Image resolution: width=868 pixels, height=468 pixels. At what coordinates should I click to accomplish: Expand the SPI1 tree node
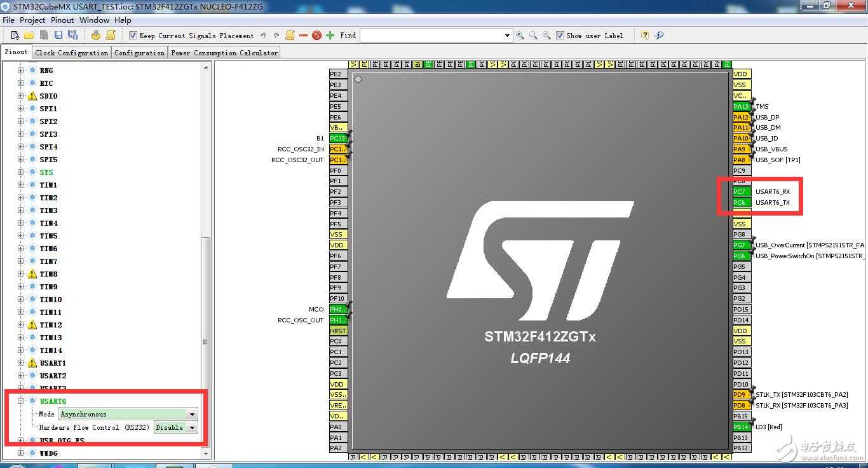tap(20, 109)
